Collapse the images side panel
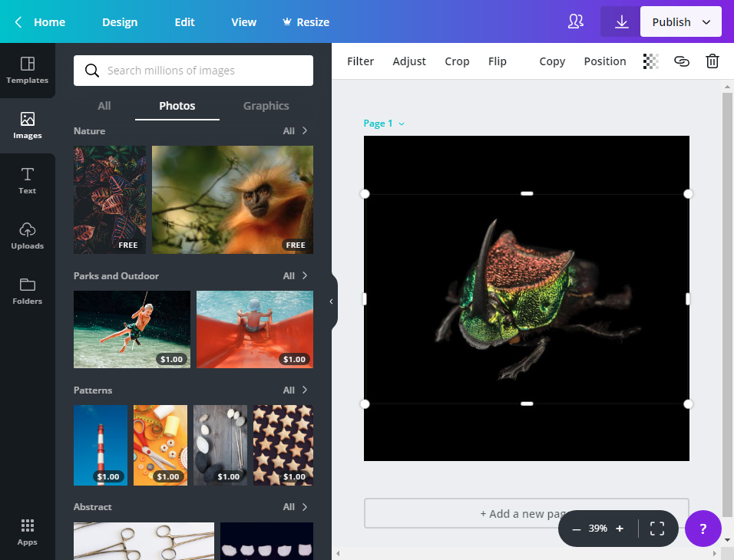This screenshot has width=734, height=560. [x=331, y=302]
